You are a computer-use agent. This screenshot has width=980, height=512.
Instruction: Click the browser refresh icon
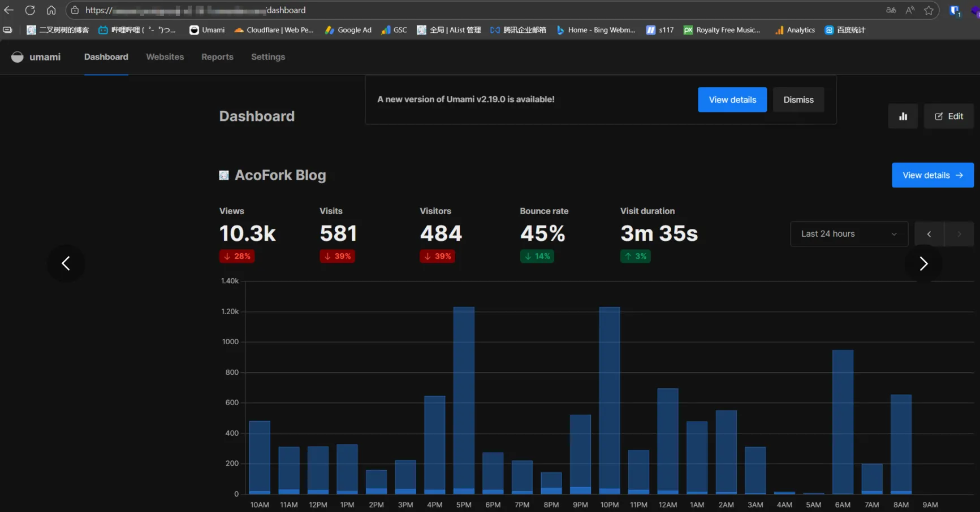[30, 10]
